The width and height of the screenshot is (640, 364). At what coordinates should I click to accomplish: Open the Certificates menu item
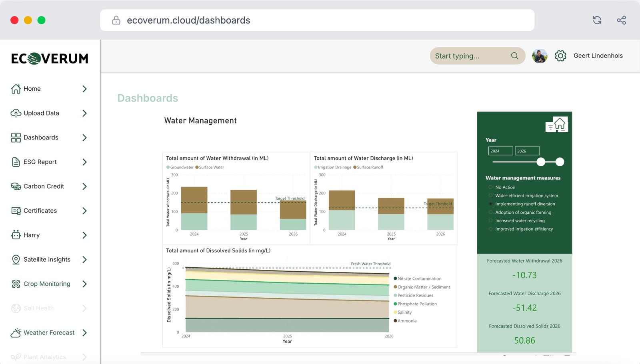point(40,211)
